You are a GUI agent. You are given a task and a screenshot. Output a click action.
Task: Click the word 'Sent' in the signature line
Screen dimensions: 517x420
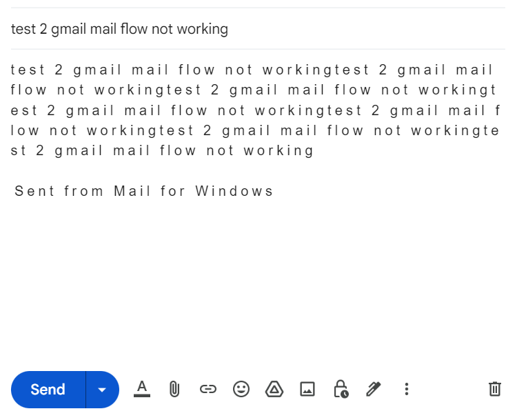(x=34, y=191)
